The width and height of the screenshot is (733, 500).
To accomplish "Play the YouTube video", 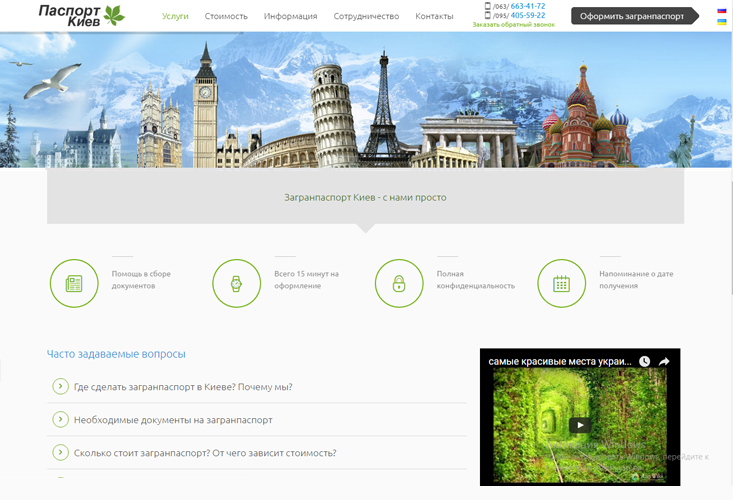I will click(x=580, y=425).
